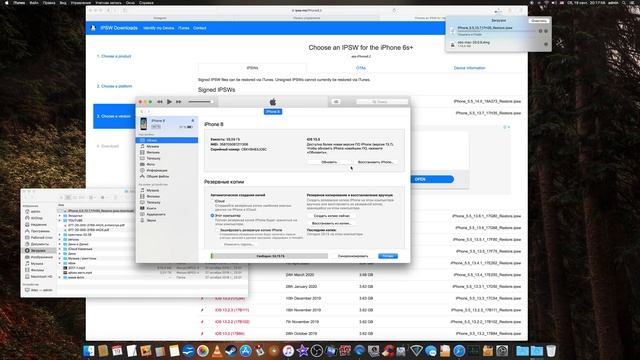The image size is (640, 360).
Task: Open iOS 13.2.3 (17B111) firmware link
Action: pos(232,310)
